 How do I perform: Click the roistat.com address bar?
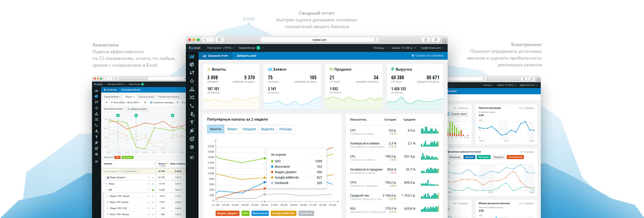coord(319,40)
